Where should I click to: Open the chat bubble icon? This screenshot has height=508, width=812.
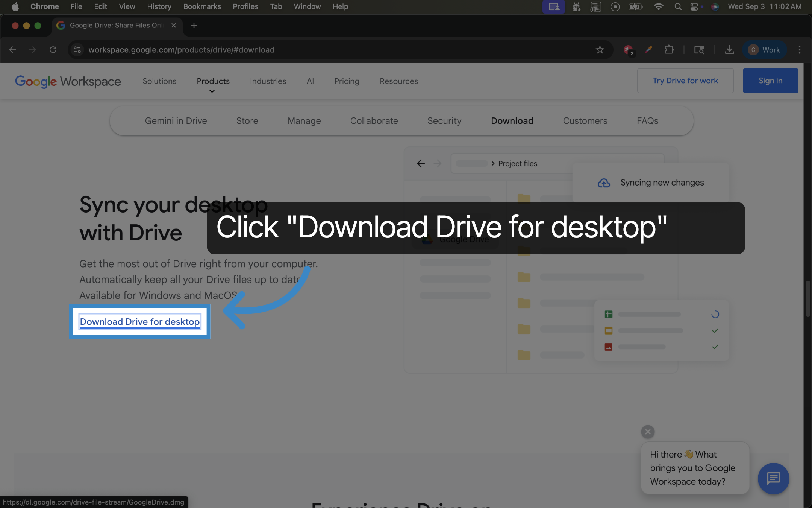pos(773,478)
